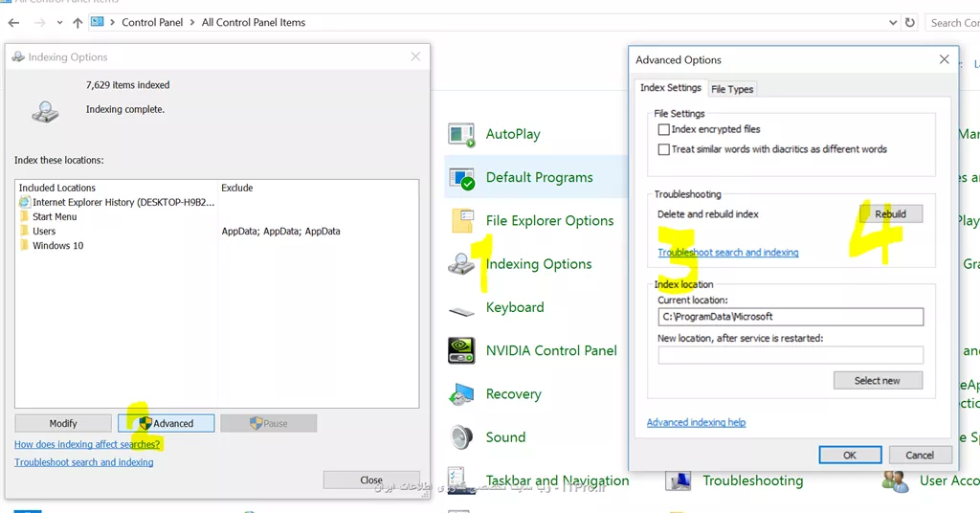The height and width of the screenshot is (513, 980).
Task: Click the Search Control Panel box
Action: [953, 23]
